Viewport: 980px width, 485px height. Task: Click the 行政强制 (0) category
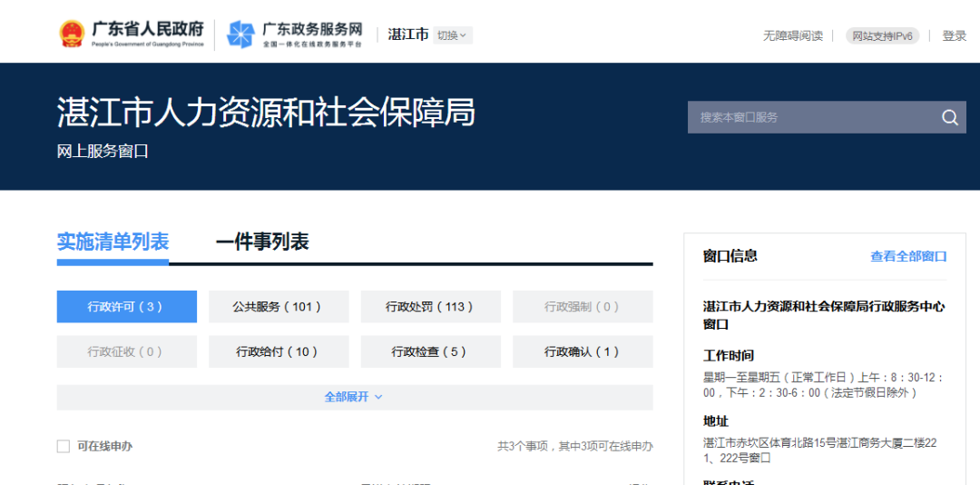(x=582, y=307)
